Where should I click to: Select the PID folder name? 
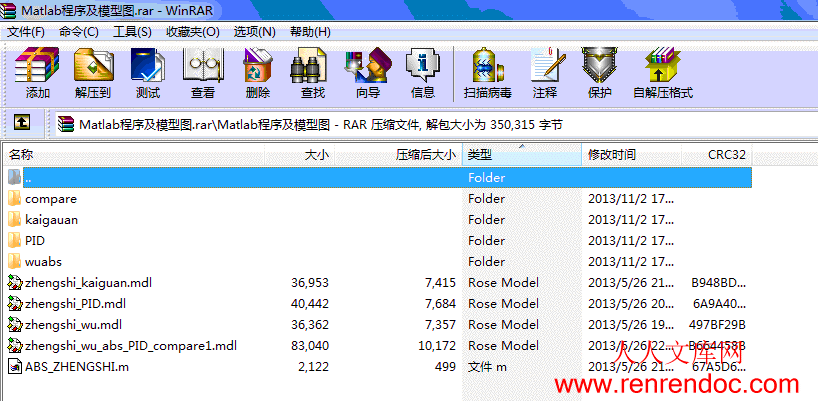click(35, 240)
